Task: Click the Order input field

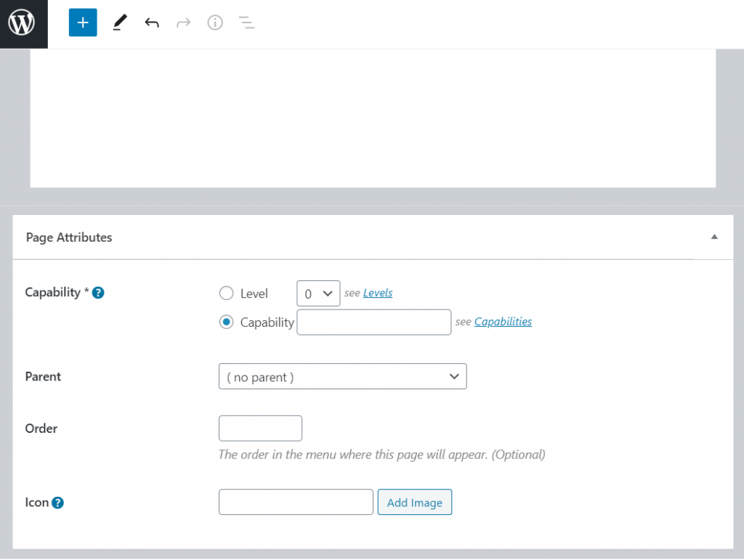Action: point(260,428)
